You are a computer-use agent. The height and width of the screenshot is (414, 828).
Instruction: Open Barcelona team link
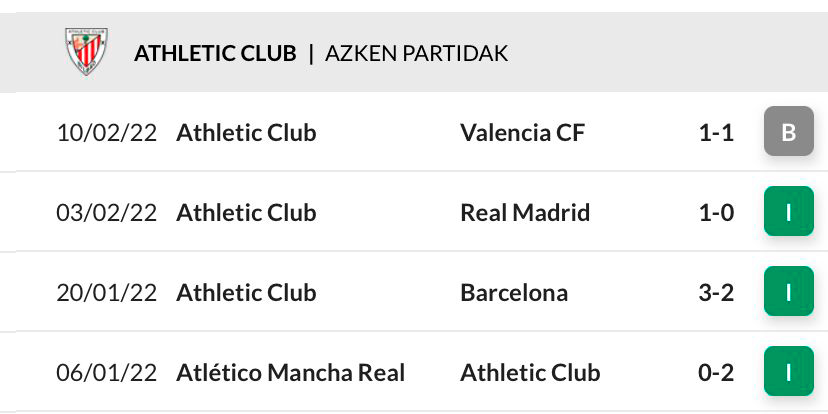pyautogui.click(x=514, y=293)
